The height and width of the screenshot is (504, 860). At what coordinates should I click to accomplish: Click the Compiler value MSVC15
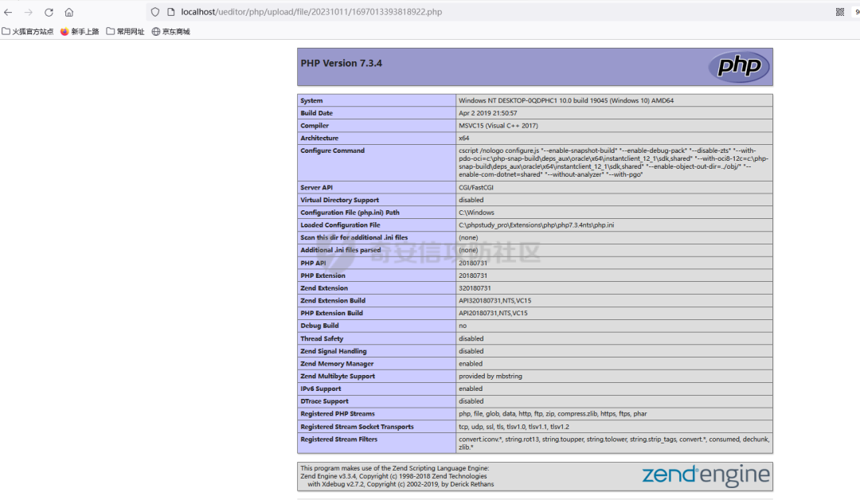tap(498, 126)
